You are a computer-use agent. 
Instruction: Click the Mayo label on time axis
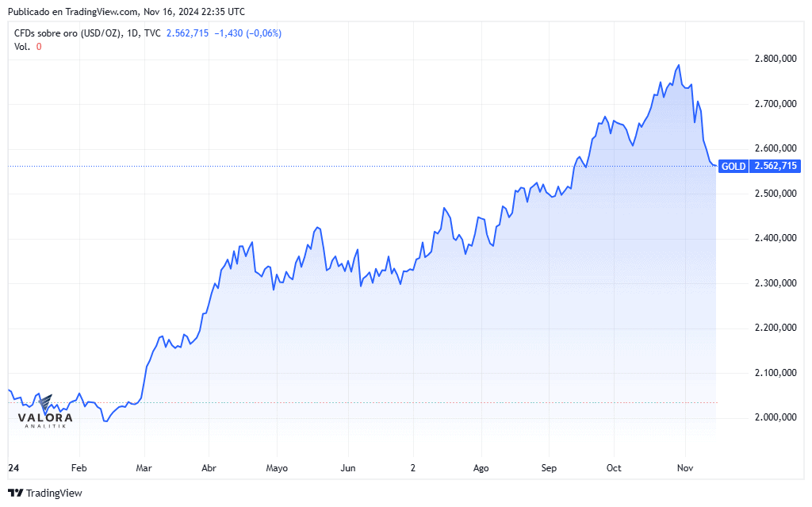tap(277, 468)
